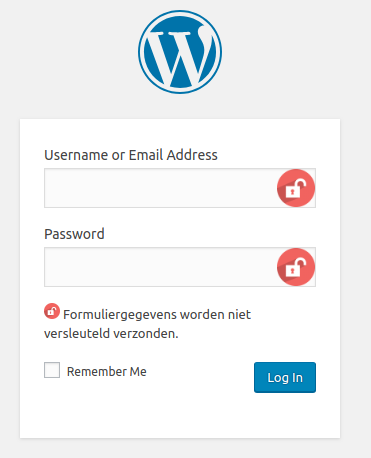
Task: Click the WordPress logo
Action: pos(180,52)
